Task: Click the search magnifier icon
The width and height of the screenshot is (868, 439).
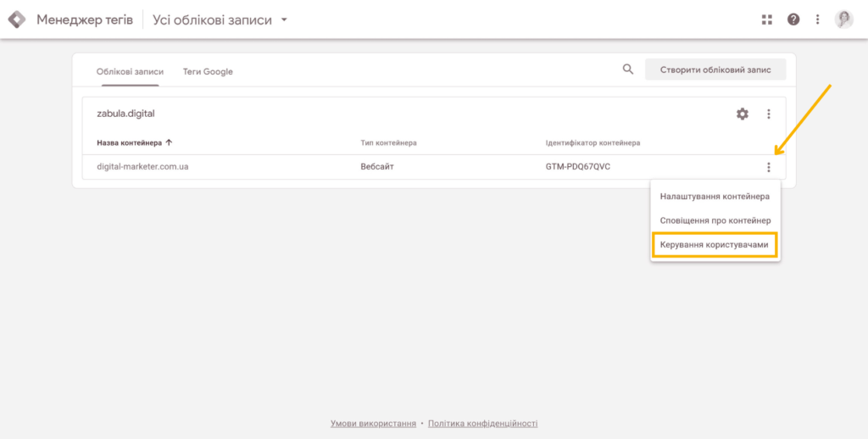Action: click(x=628, y=69)
